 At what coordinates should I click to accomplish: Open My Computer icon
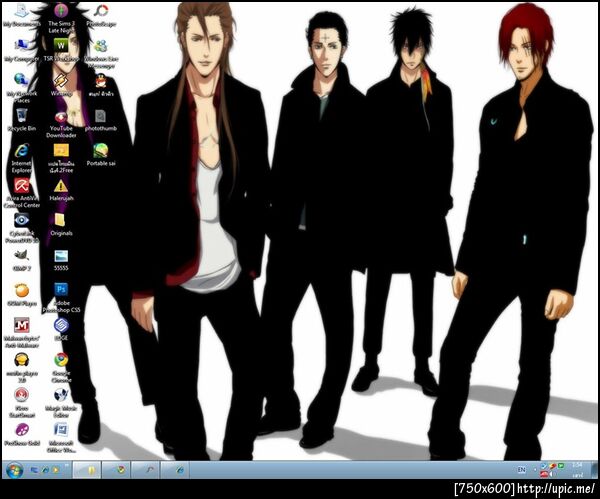22,50
